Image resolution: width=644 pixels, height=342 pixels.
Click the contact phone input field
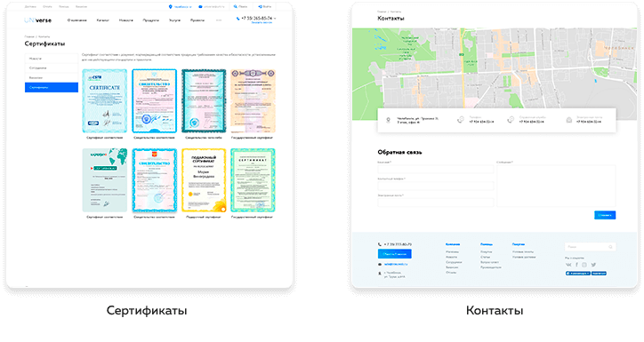pyautogui.click(x=435, y=186)
